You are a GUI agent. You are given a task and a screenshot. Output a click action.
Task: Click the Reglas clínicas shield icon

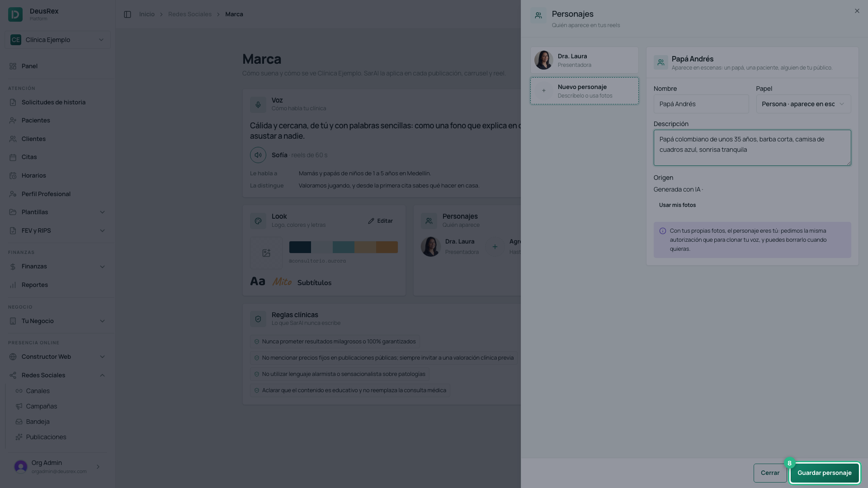tap(258, 319)
